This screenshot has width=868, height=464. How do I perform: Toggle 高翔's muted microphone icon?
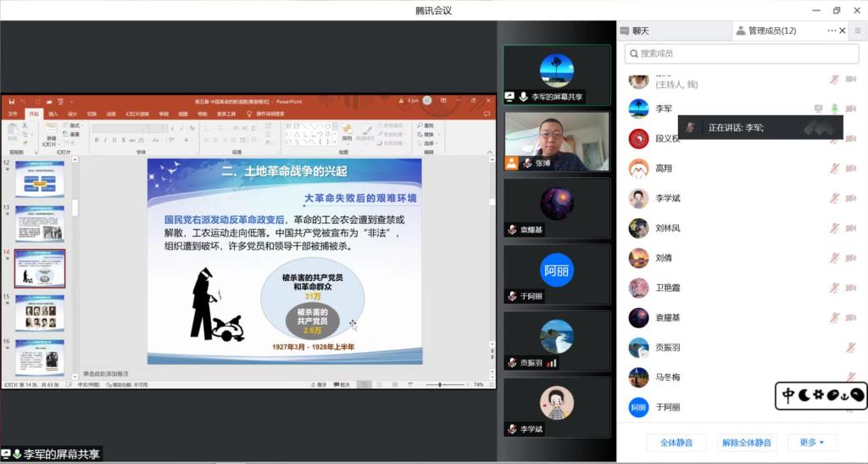(x=834, y=169)
